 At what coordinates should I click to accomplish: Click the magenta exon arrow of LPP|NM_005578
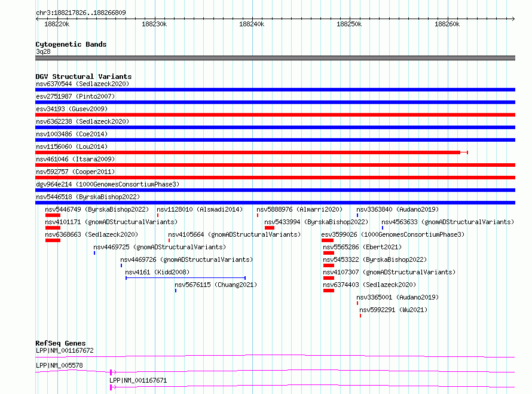pyautogui.click(x=113, y=372)
